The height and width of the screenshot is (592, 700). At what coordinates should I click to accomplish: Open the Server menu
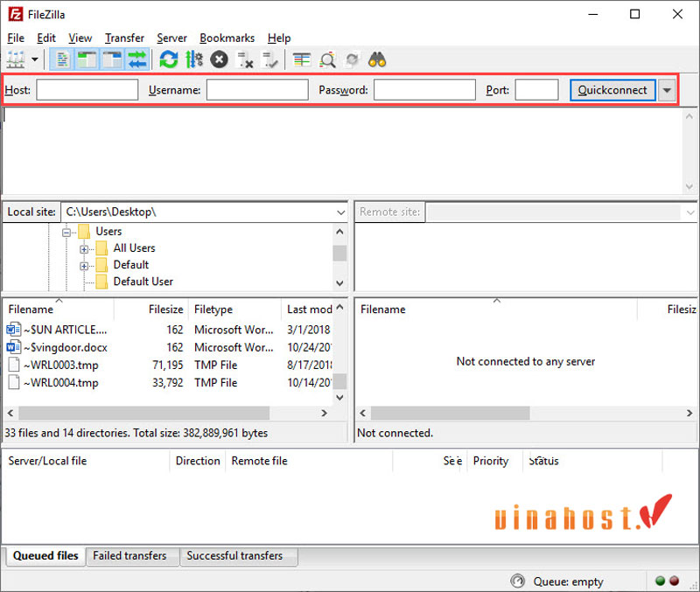tap(171, 38)
